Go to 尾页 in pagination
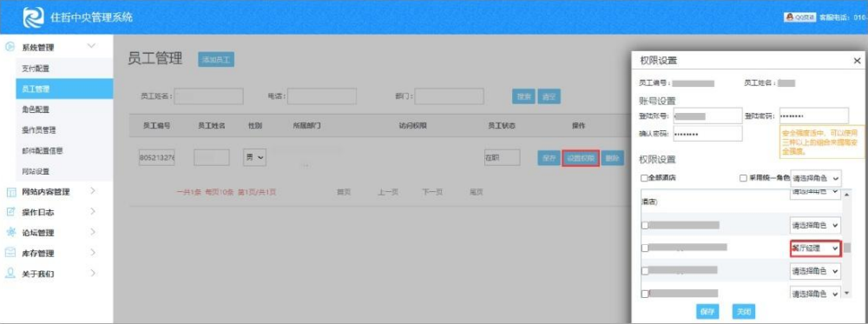Viewport: 868px width, 324px height. (x=477, y=192)
